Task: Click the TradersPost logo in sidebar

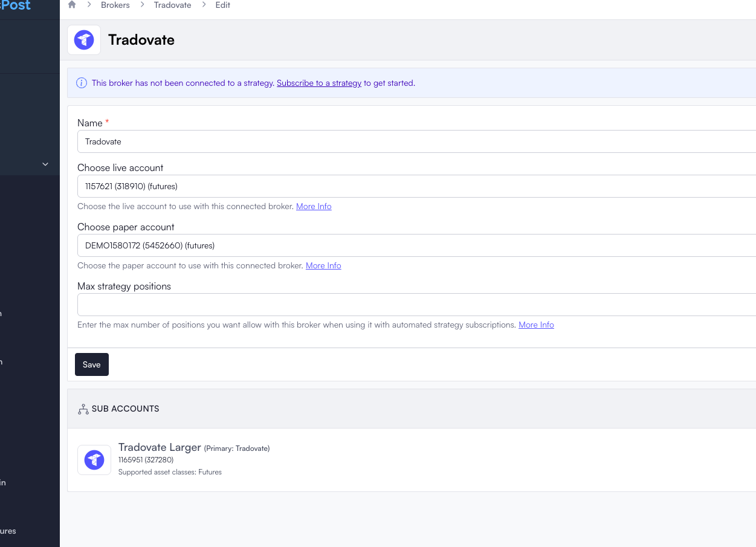Action: [16, 5]
